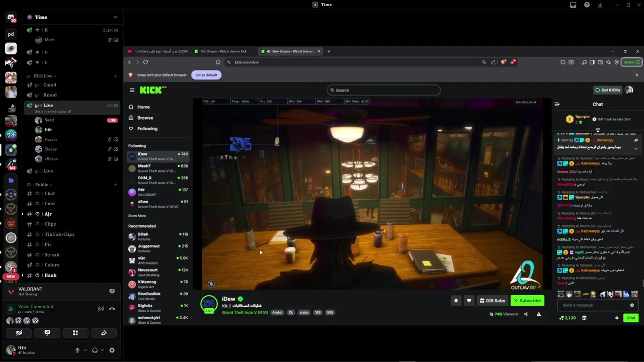Add a channel to Public category

[116, 185]
